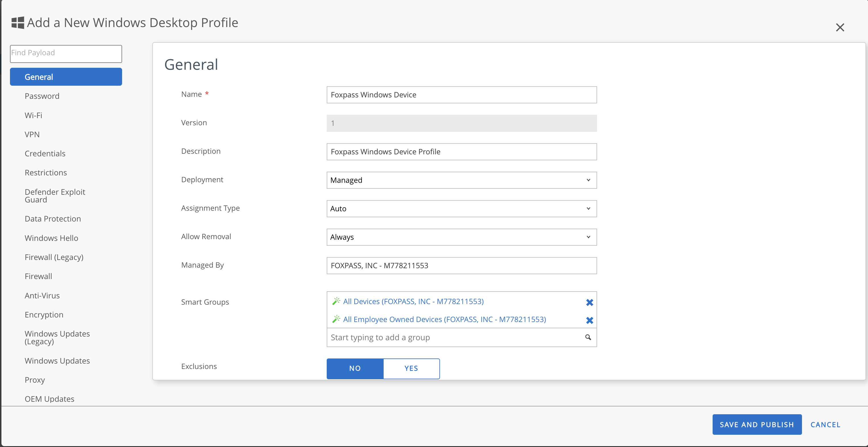Screen dimensions: 868x447
Task: Open the Firewall (Legacy) payload
Action: pyautogui.click(x=54, y=257)
